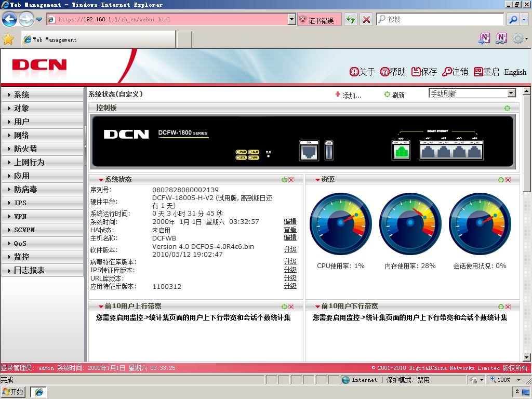
Task: Open a new blank tab
Action: [184, 39]
